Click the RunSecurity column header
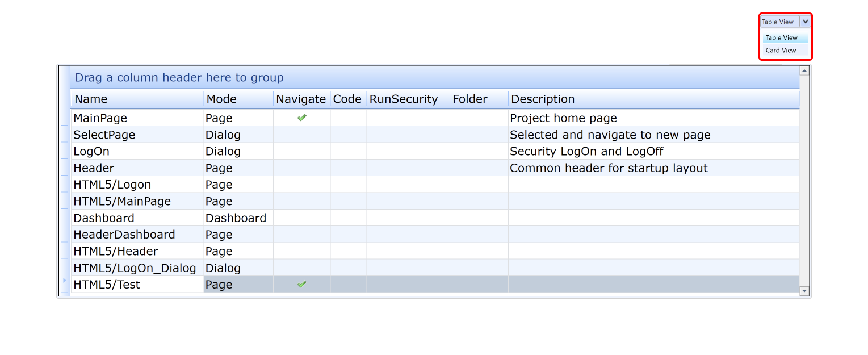The image size is (868, 355). coord(408,99)
